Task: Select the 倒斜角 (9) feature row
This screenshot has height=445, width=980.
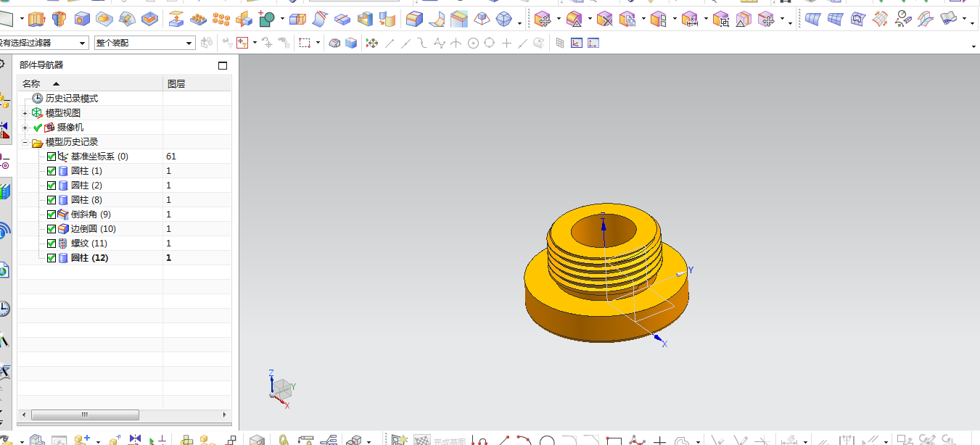Action: click(x=125, y=215)
